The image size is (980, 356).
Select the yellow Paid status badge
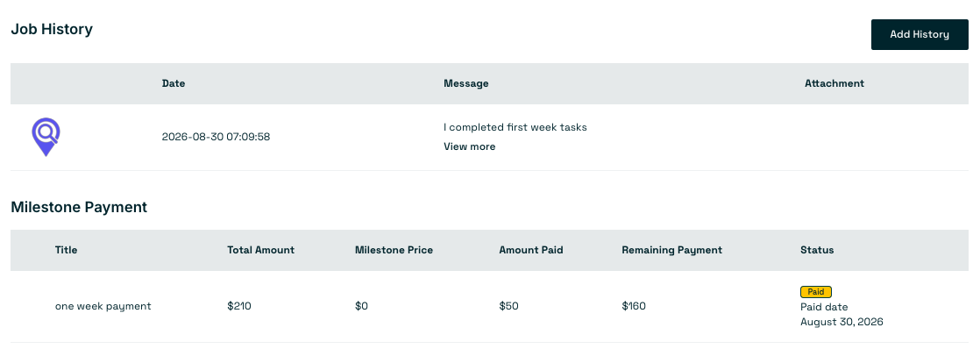(x=815, y=292)
